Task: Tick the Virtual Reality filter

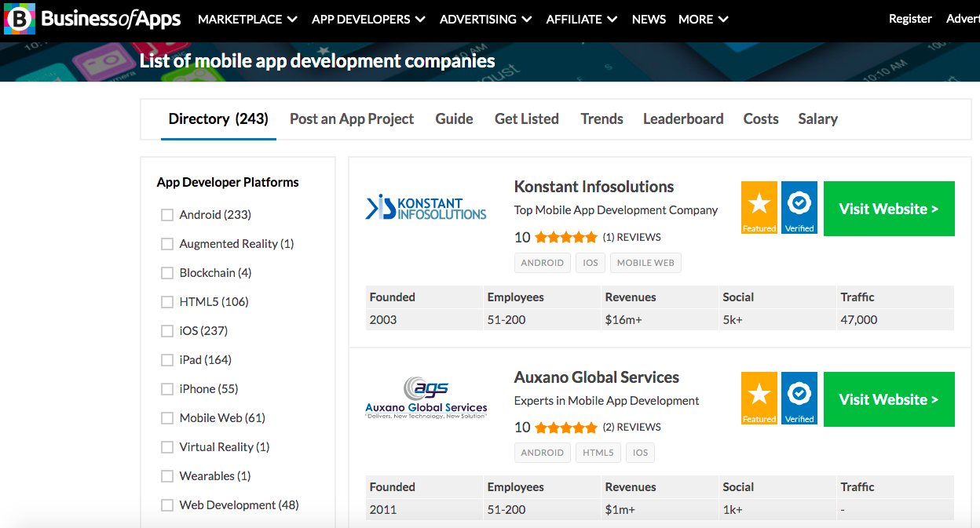Action: coord(167,447)
